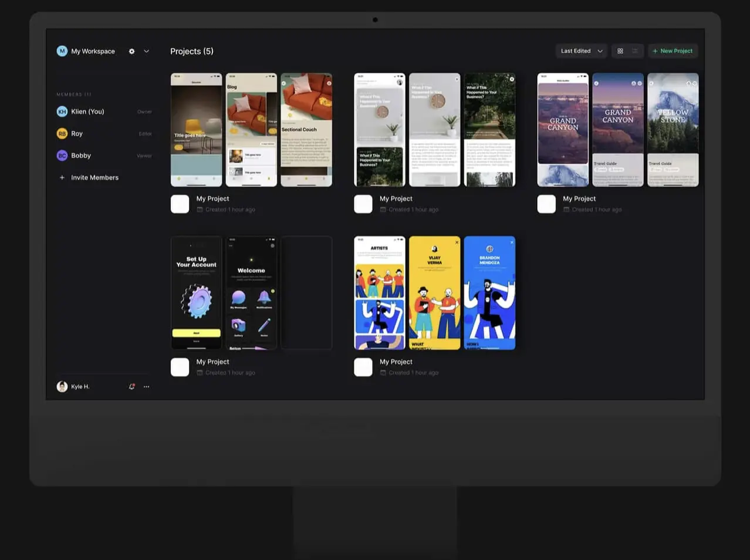Select member Bobby
750x560 pixels.
click(x=81, y=156)
